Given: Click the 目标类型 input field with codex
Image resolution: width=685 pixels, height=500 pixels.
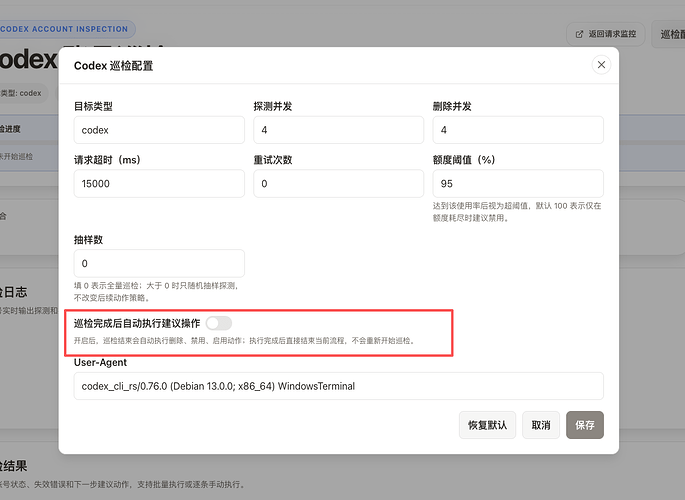Looking at the screenshot, I should (159, 130).
